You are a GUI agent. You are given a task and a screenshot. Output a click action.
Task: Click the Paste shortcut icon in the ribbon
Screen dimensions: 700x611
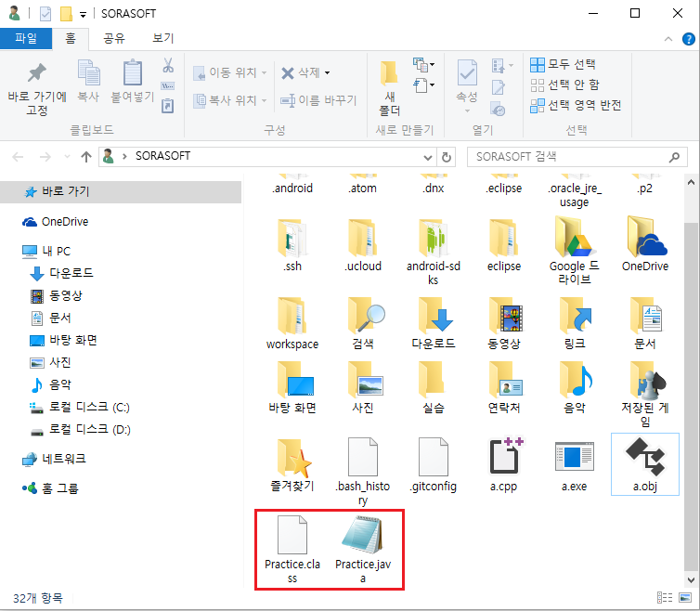coord(167,106)
